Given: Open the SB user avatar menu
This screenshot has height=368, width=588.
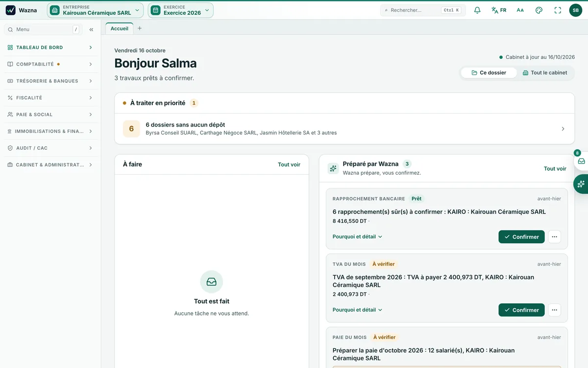Looking at the screenshot, I should pyautogui.click(x=576, y=10).
